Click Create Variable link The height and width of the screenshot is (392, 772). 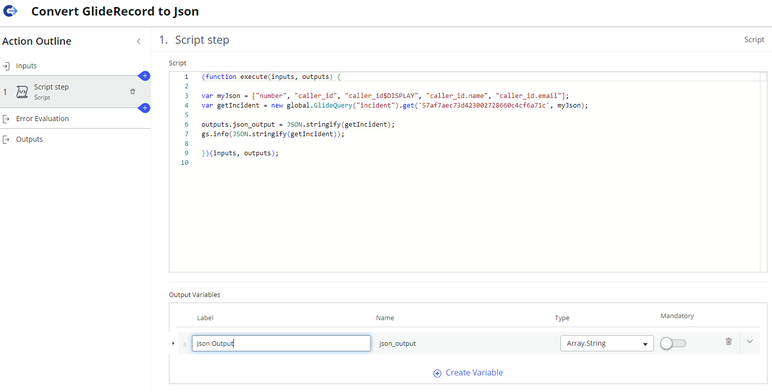click(474, 373)
